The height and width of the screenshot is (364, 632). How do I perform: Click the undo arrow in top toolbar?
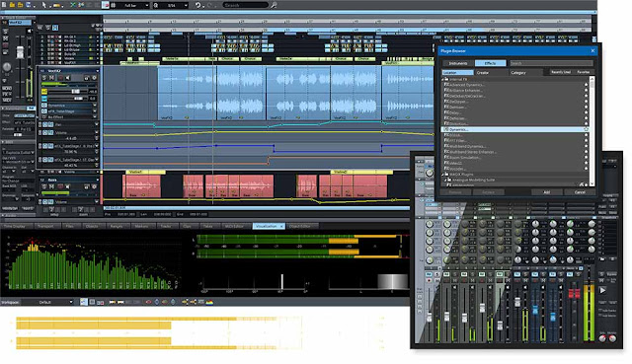click(x=197, y=5)
